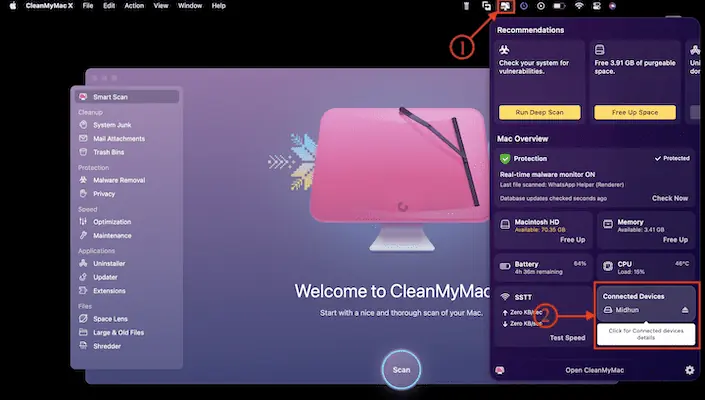Open Optimization module
The height and width of the screenshot is (400, 705).
pyautogui.click(x=112, y=222)
